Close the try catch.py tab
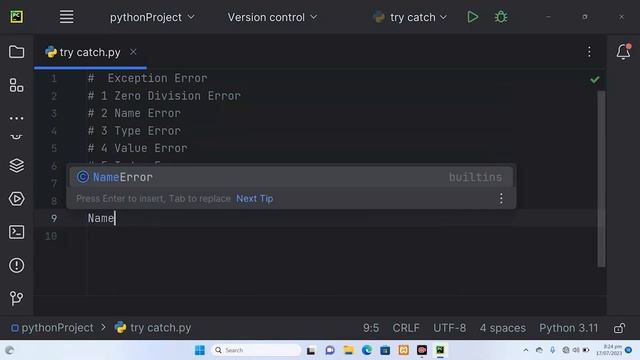The image size is (640, 360). (x=133, y=52)
